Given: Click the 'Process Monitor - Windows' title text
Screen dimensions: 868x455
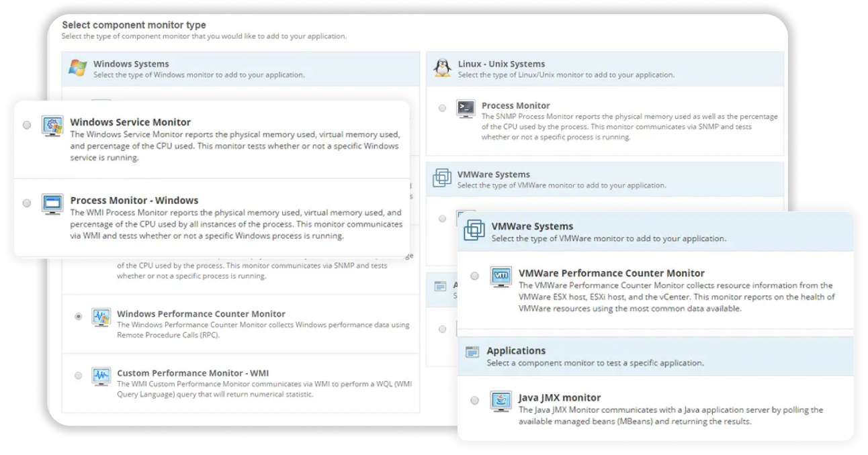Looking at the screenshot, I should 134,200.
